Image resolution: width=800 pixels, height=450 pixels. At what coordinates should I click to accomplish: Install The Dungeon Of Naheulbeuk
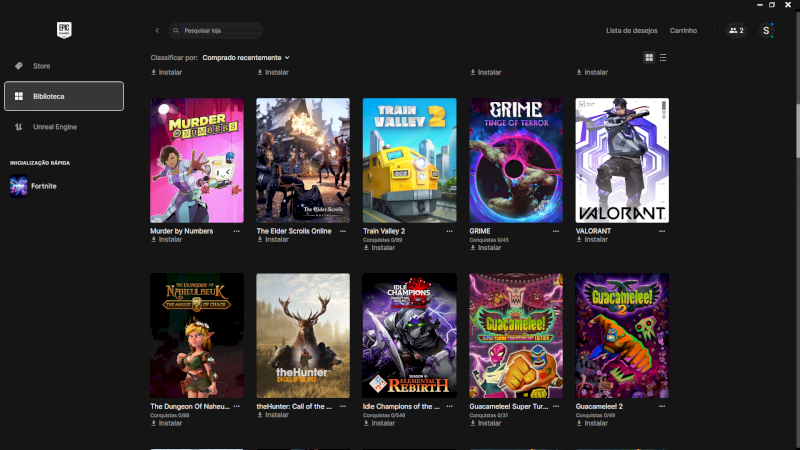(x=166, y=423)
